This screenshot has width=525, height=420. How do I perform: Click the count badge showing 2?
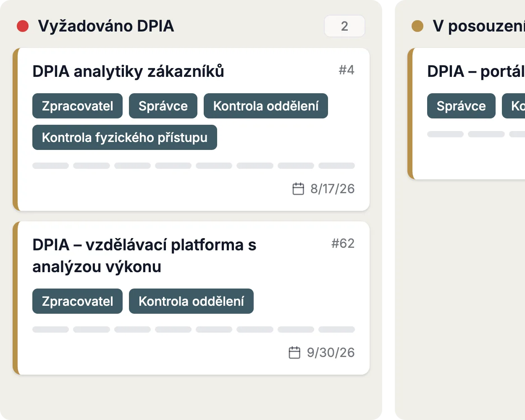[344, 26]
